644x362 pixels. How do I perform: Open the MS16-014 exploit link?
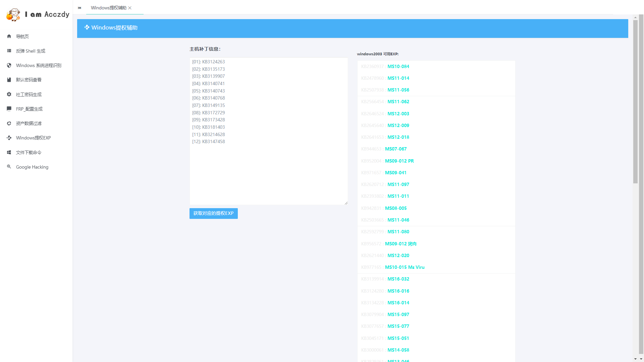[398, 303]
